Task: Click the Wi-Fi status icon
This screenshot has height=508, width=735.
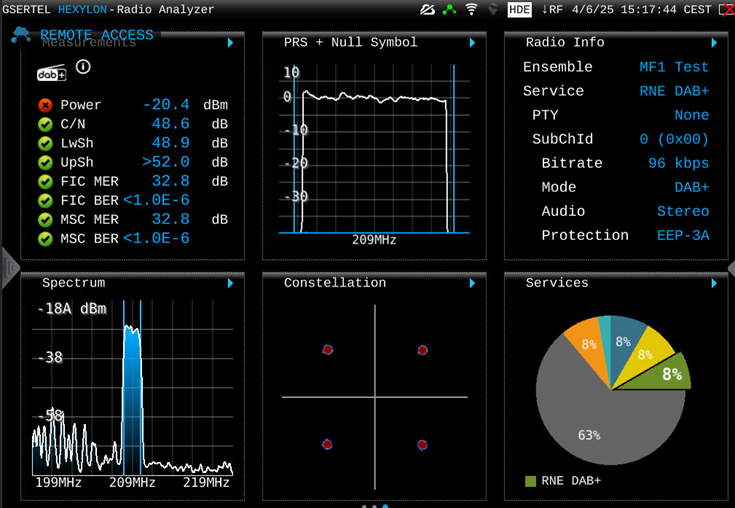Action: pos(471,9)
